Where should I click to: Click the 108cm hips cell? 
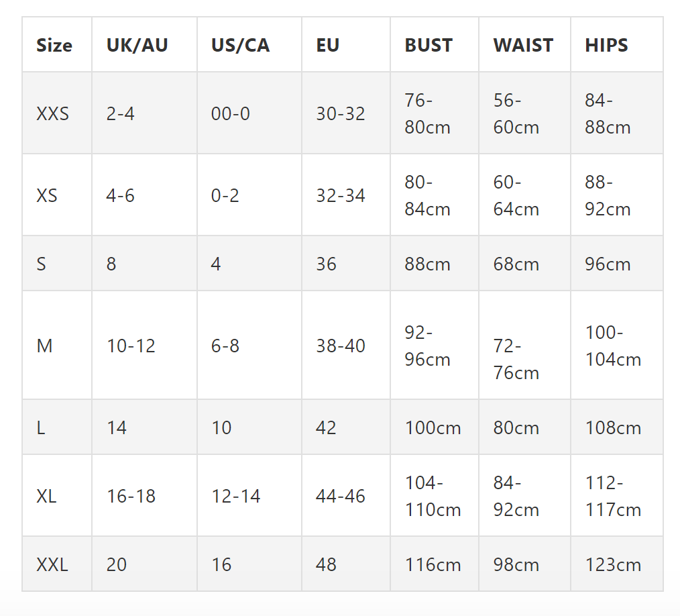[x=613, y=427]
